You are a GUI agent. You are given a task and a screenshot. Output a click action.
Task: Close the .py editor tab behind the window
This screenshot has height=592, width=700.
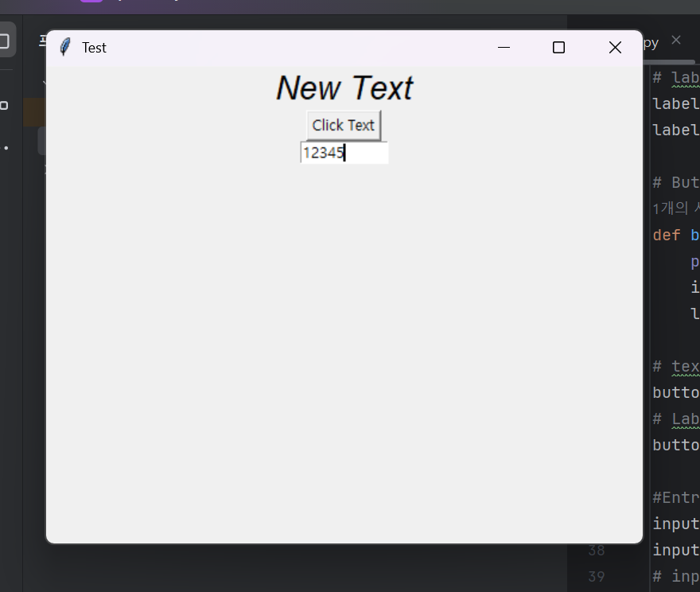pyautogui.click(x=676, y=40)
